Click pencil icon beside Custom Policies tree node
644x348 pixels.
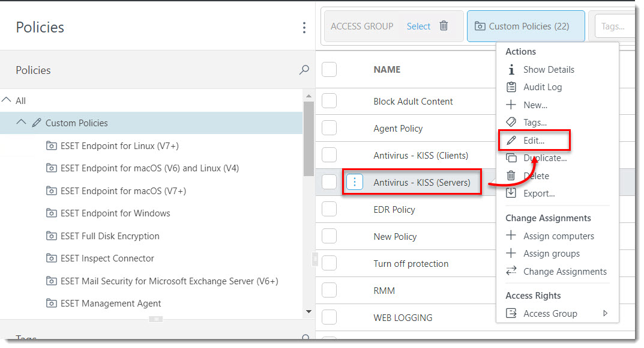tap(37, 123)
